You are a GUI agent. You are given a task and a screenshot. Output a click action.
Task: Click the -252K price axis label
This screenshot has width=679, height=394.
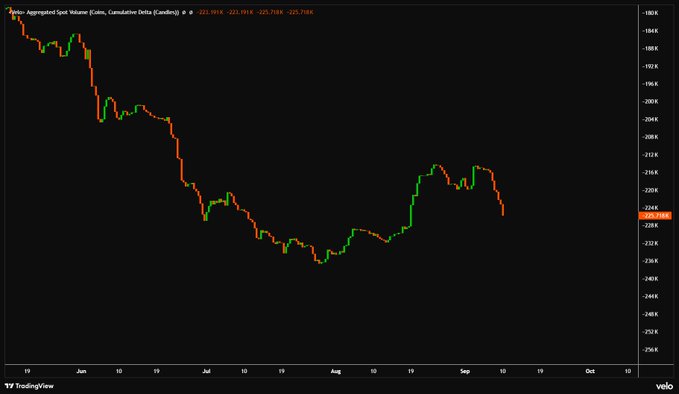[x=650, y=332]
